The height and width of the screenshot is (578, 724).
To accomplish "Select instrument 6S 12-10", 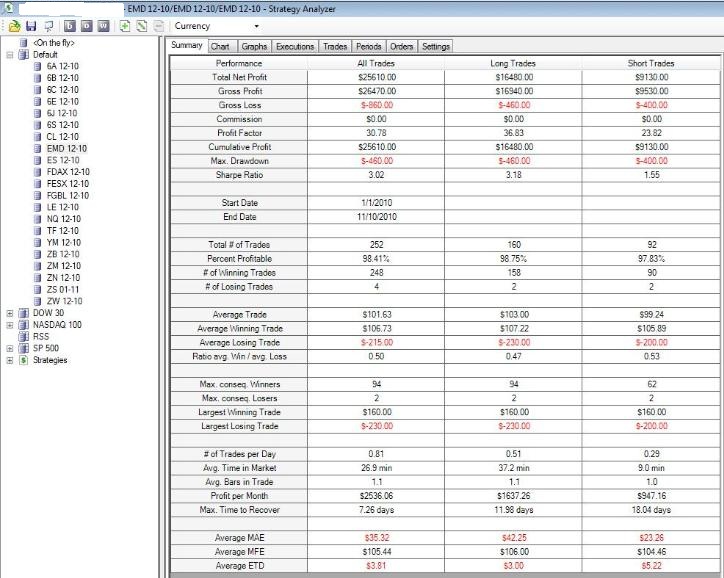I will pos(63,125).
